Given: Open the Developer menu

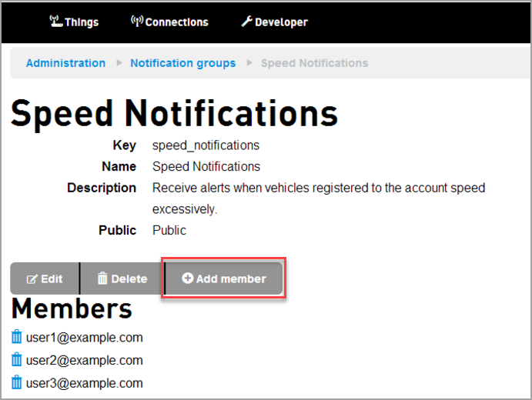Looking at the screenshot, I should (274, 22).
